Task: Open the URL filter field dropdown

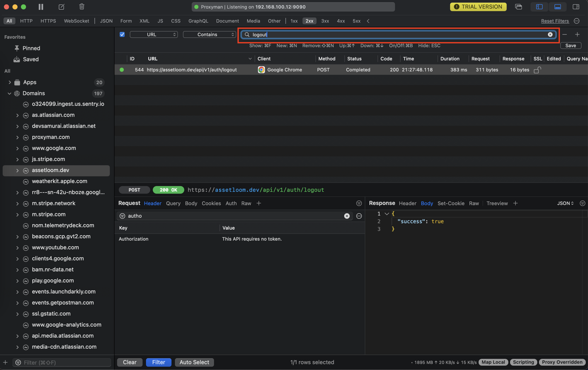Action: coord(154,34)
